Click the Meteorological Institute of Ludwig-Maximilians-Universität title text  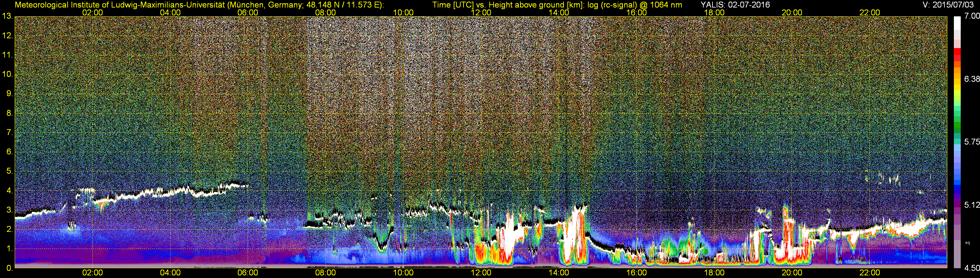[x=199, y=5]
